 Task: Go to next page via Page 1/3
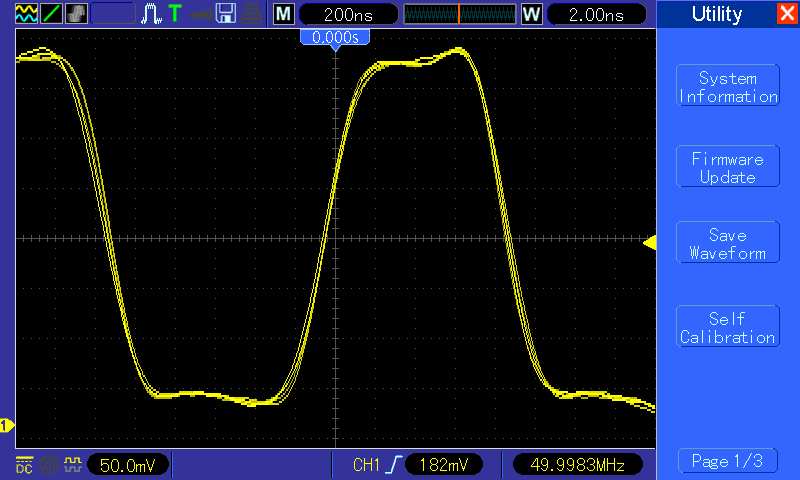coord(728,461)
